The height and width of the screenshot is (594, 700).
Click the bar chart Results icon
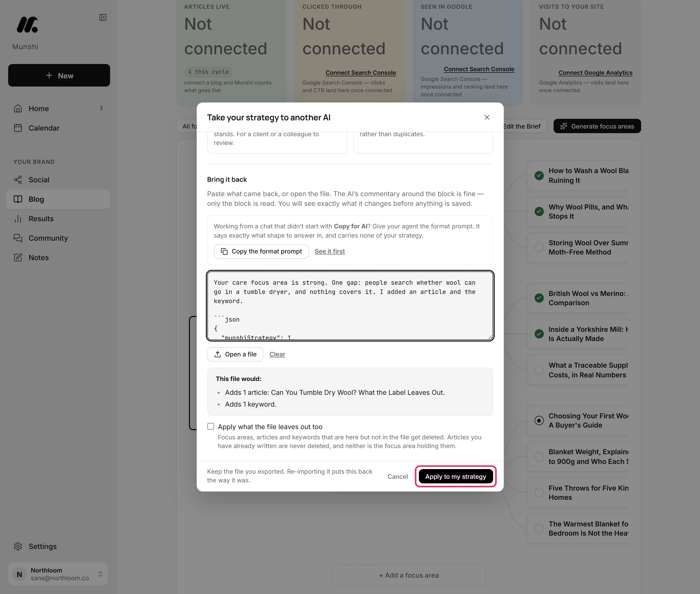18,219
